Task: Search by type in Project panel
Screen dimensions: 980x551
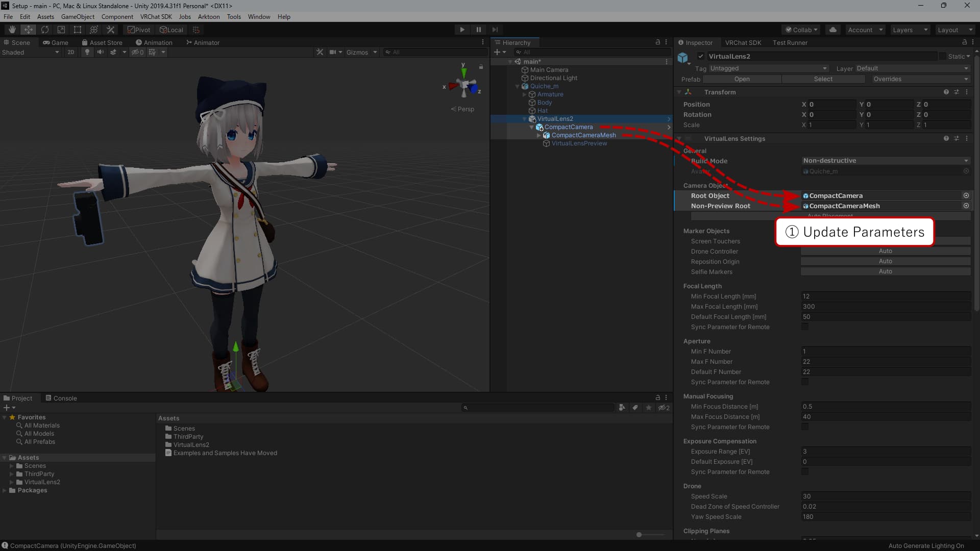Action: [622, 408]
